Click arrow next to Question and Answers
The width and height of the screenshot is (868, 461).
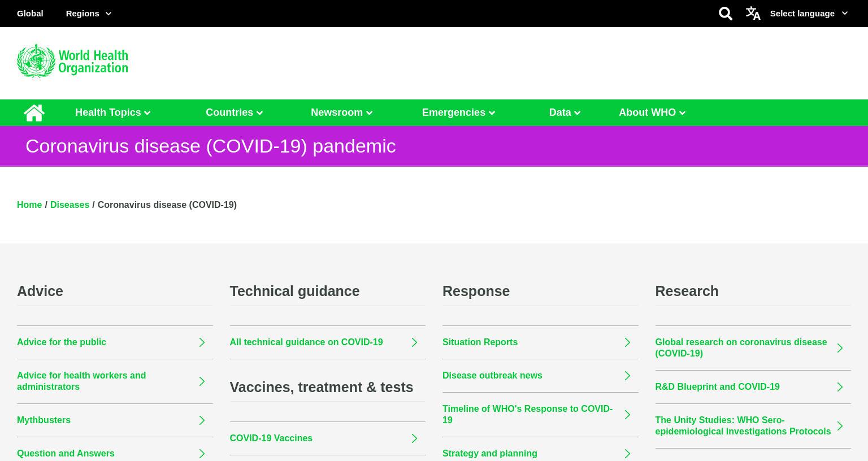coord(202,454)
